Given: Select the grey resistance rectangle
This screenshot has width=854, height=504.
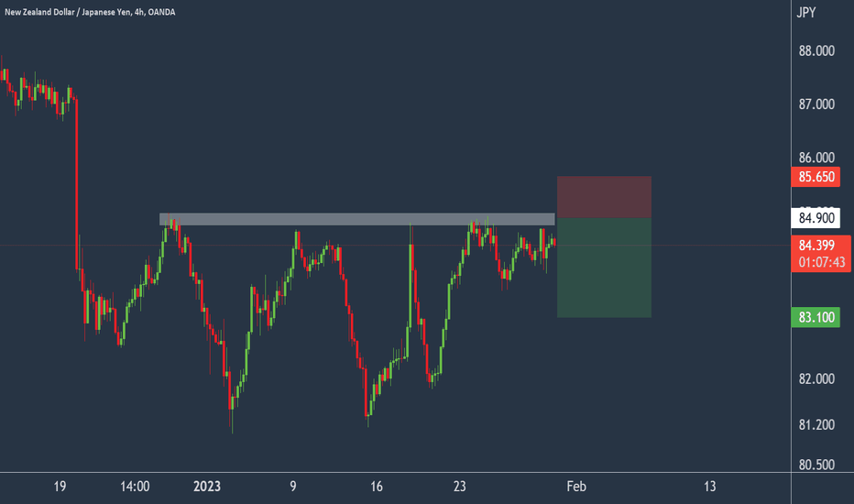Looking at the screenshot, I should (357, 219).
